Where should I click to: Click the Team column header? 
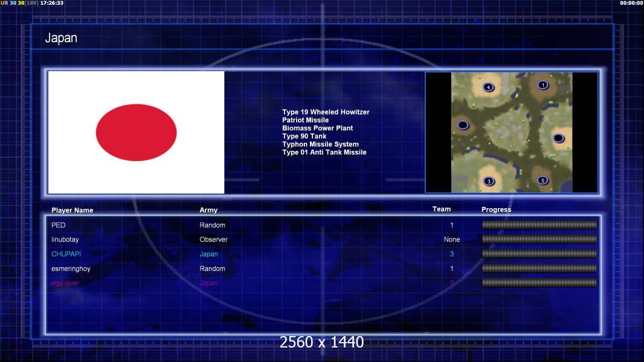click(442, 209)
